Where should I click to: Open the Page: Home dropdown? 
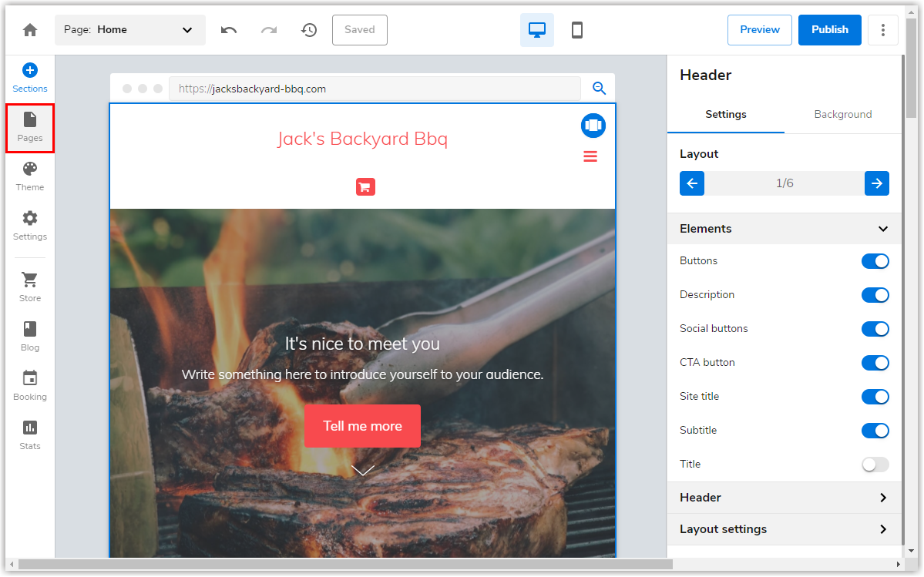pos(130,30)
